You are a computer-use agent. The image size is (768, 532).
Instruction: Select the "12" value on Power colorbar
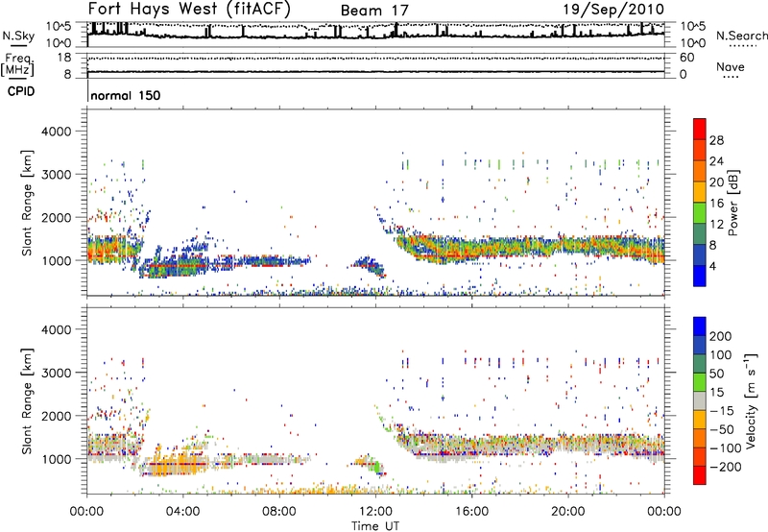[x=716, y=225]
